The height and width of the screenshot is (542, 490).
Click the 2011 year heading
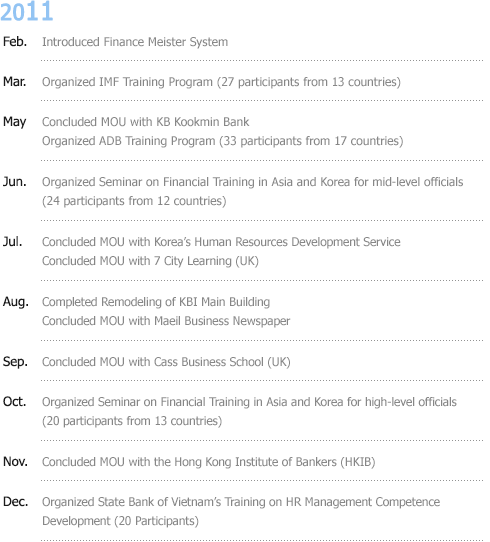click(27, 11)
